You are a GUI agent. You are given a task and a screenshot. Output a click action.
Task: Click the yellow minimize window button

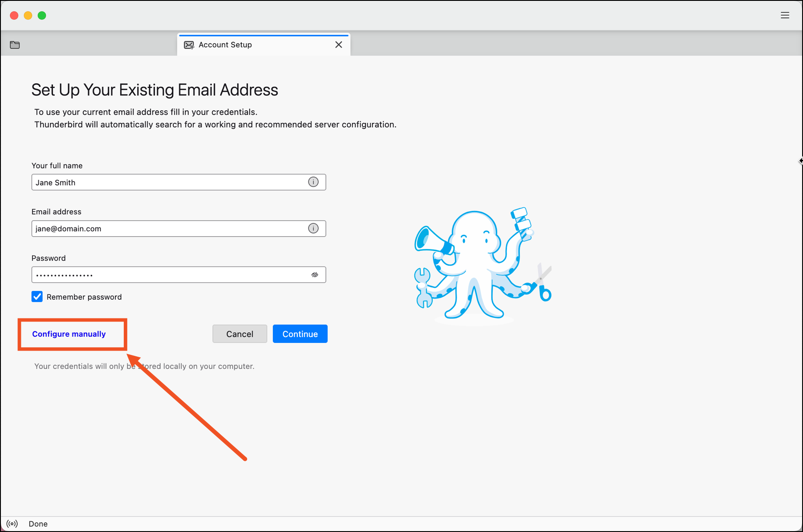28,16
